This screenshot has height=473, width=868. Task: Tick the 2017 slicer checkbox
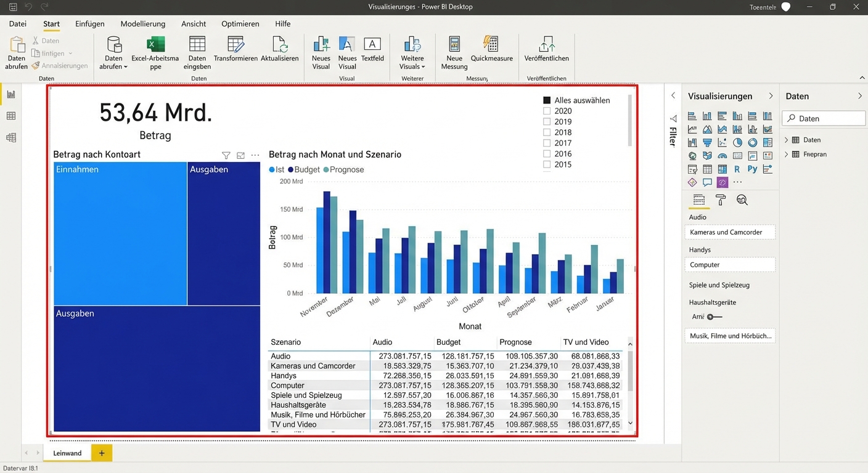click(x=547, y=143)
